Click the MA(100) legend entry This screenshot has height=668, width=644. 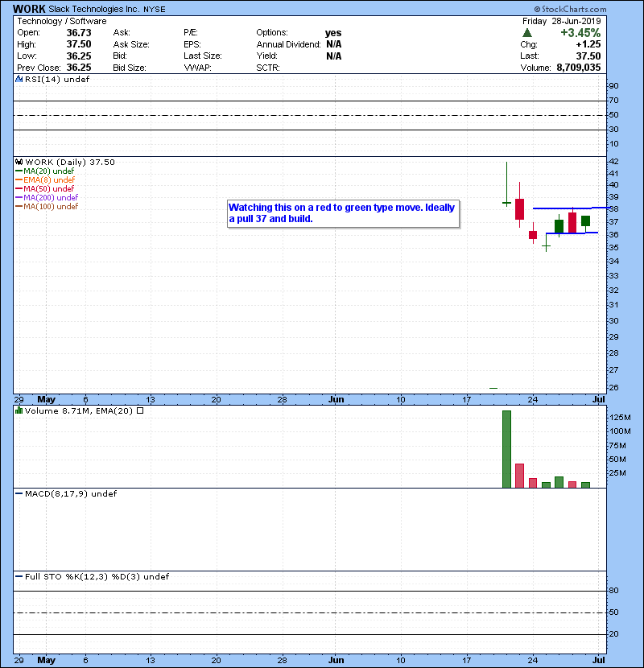point(47,206)
